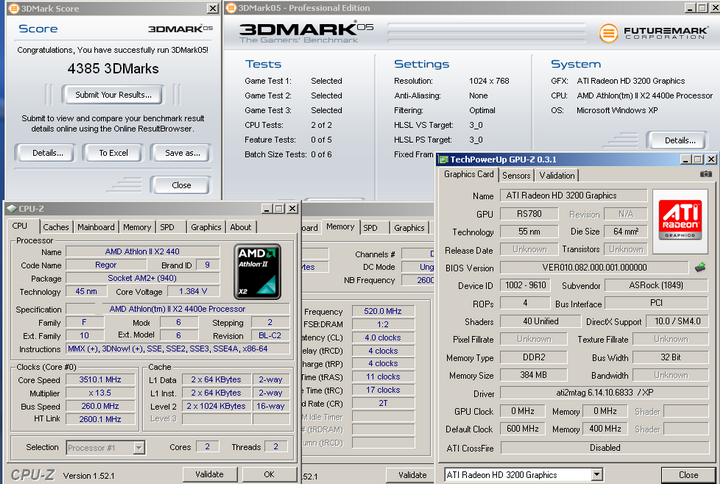Click the Subvendor ASRock (1849) field
Viewport: 720px width, 484px height.
(656, 285)
